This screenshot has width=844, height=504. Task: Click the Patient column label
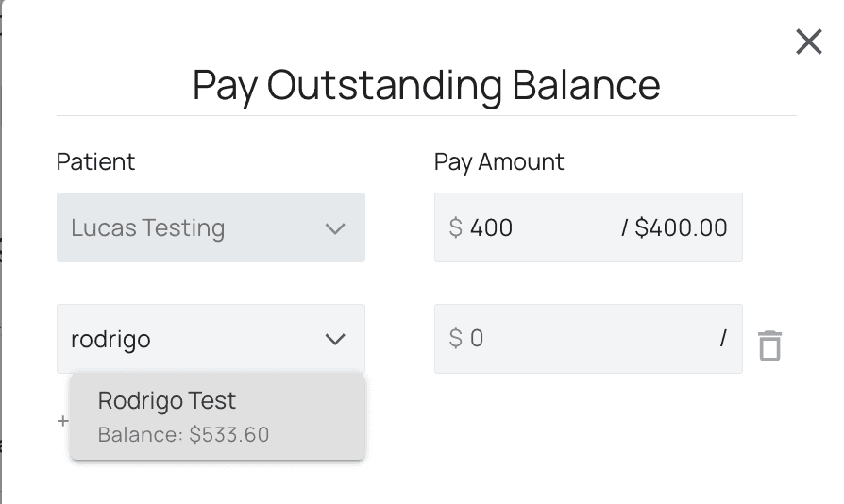click(x=95, y=161)
